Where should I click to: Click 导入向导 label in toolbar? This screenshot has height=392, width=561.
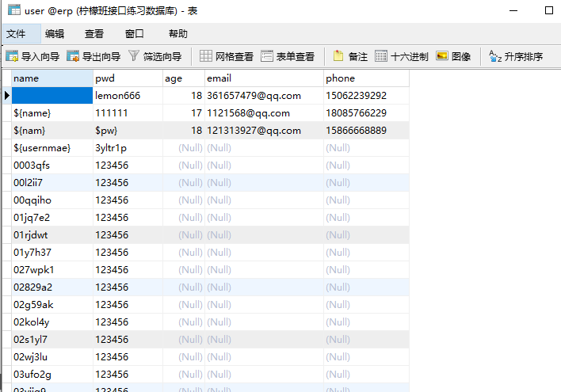[40, 56]
